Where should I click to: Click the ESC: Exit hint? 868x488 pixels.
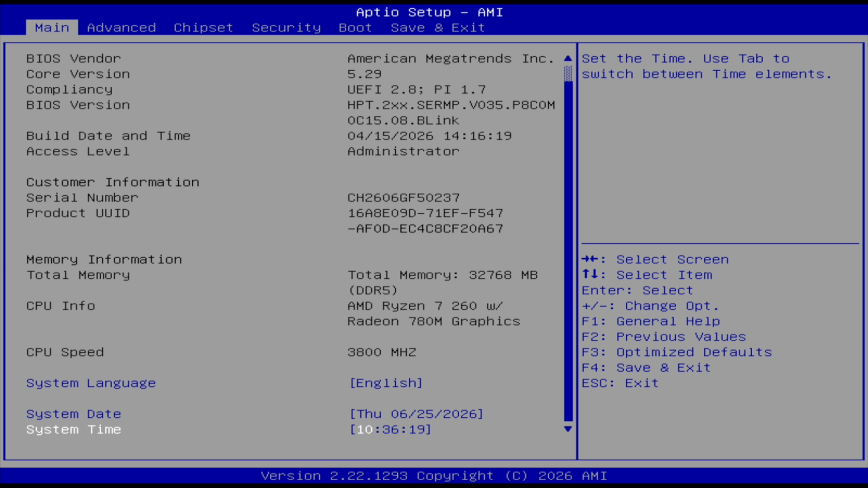click(x=620, y=383)
